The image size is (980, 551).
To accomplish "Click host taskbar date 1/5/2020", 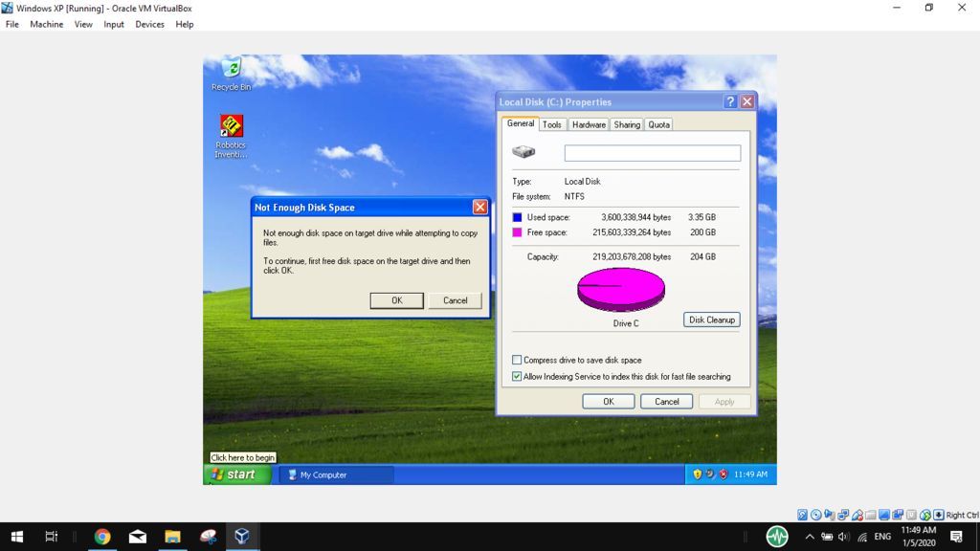I will 919,543.
